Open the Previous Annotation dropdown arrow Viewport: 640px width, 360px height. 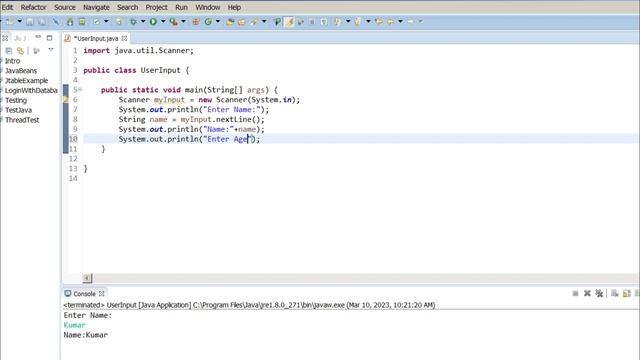[368, 21]
